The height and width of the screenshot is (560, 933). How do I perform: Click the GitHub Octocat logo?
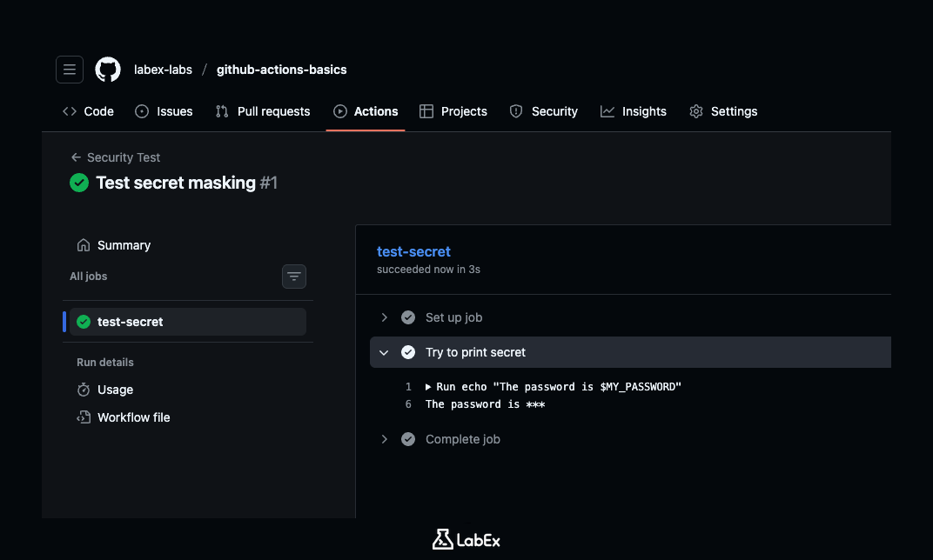point(108,70)
